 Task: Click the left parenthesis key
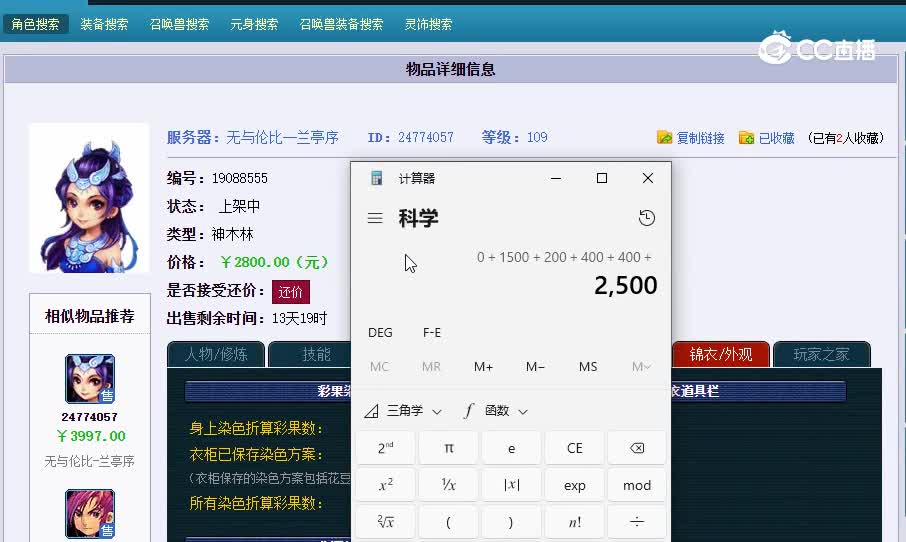pyautogui.click(x=448, y=522)
